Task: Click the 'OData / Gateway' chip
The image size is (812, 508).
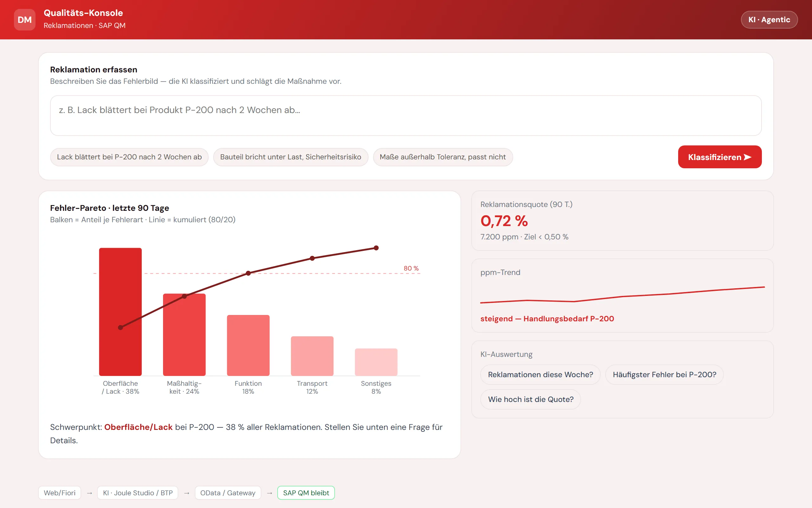Action: (228, 493)
